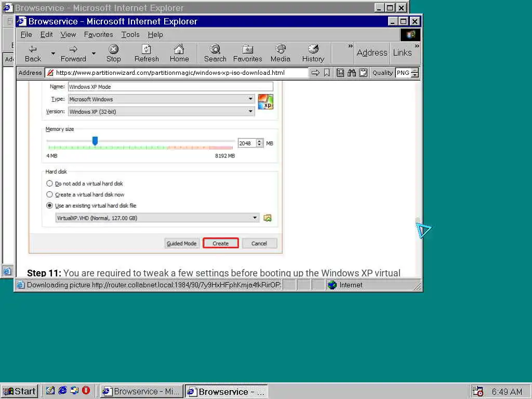The height and width of the screenshot is (399, 532).
Task: Click the Windows XP OS logo icon
Action: point(265,102)
